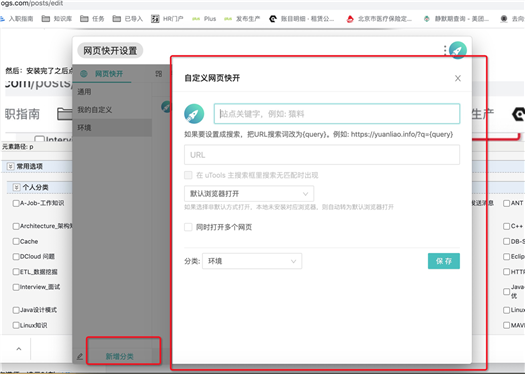Check the DCloud 问题 category

click(x=16, y=257)
